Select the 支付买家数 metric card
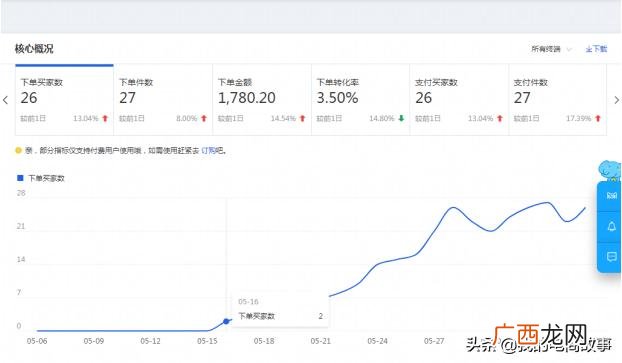622x363 pixels. coord(459,100)
